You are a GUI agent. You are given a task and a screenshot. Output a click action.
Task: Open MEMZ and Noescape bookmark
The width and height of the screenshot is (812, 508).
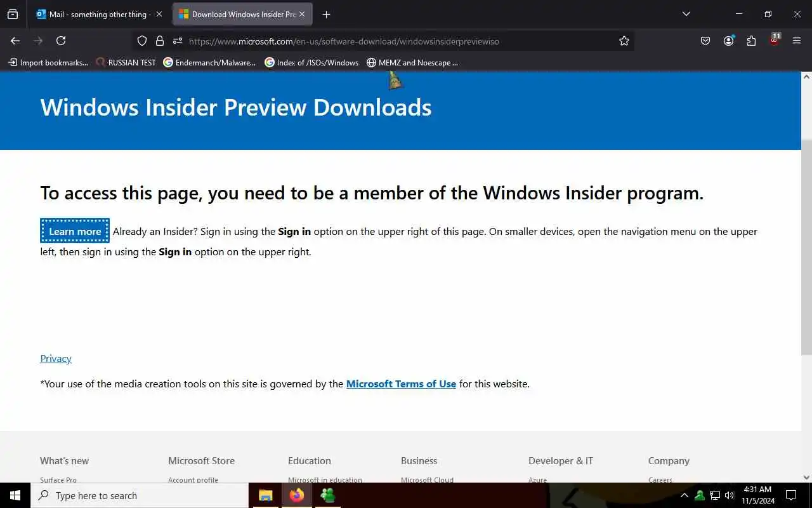coord(412,62)
